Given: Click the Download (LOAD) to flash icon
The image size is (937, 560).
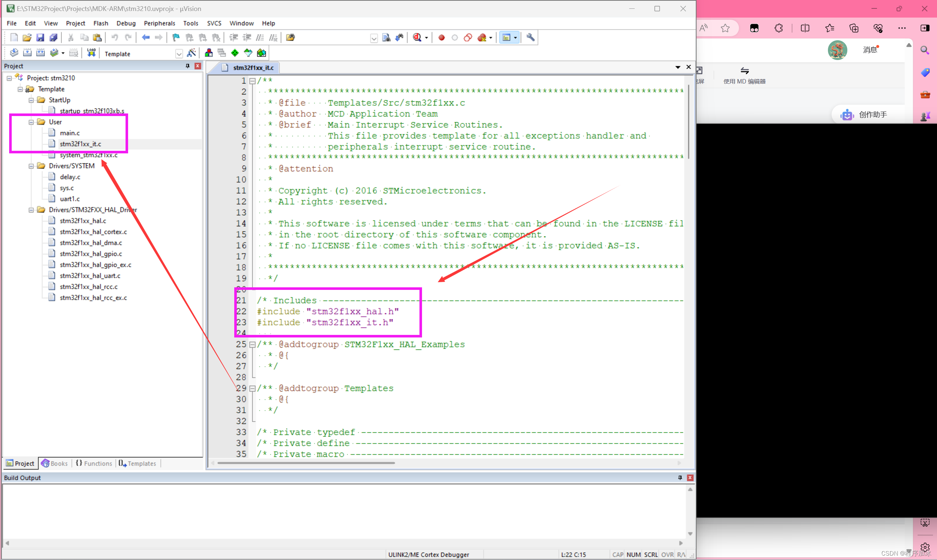Looking at the screenshot, I should point(92,53).
